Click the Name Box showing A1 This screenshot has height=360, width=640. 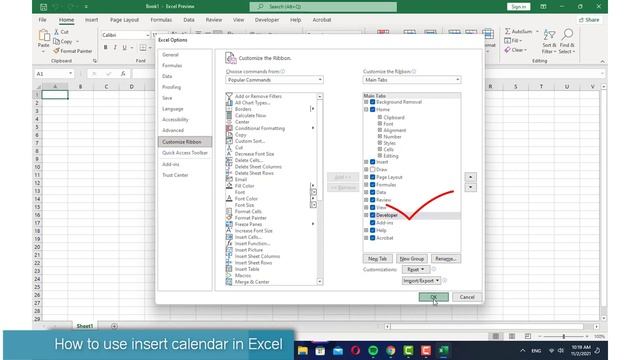pyautogui.click(x=51, y=73)
